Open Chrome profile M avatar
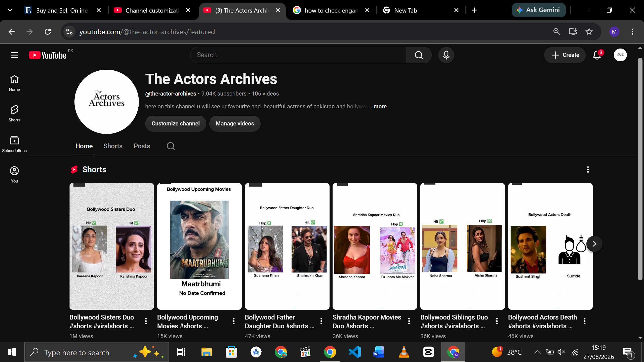 point(614,32)
